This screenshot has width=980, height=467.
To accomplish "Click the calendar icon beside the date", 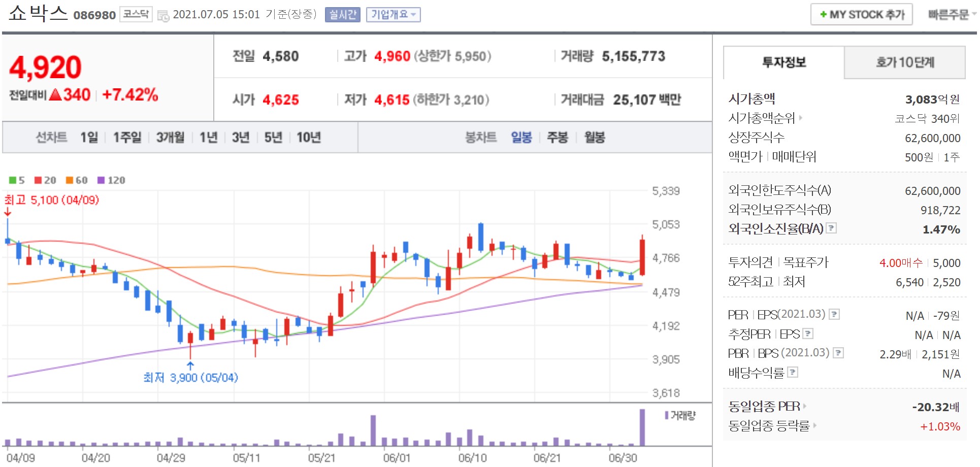I will pos(163,16).
